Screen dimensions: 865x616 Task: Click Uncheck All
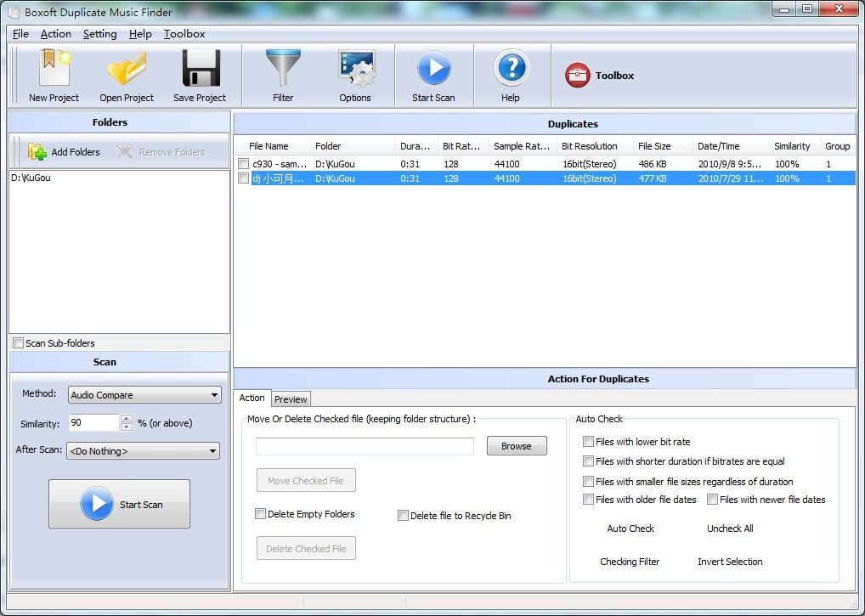730,528
